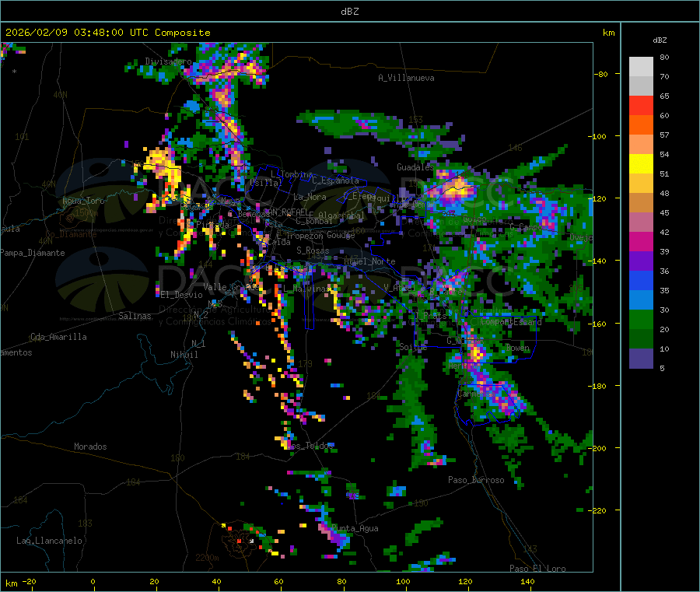700x592 pixels.
Task: Click the Lag.Llancanelo label
Action: (x=49, y=541)
